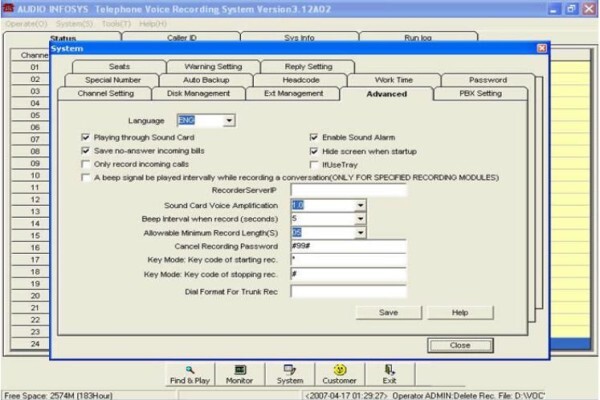
Task: Switch to Run log tab in main window
Action: [x=418, y=38]
